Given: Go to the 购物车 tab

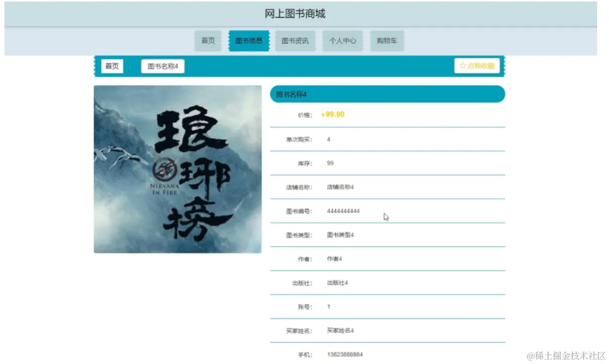Looking at the screenshot, I should pos(387,41).
